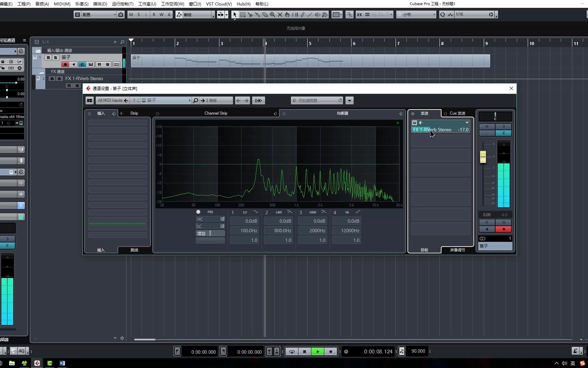Toggle cycle loop in the transport bar
This screenshot has height=368, width=588.
tap(292, 352)
